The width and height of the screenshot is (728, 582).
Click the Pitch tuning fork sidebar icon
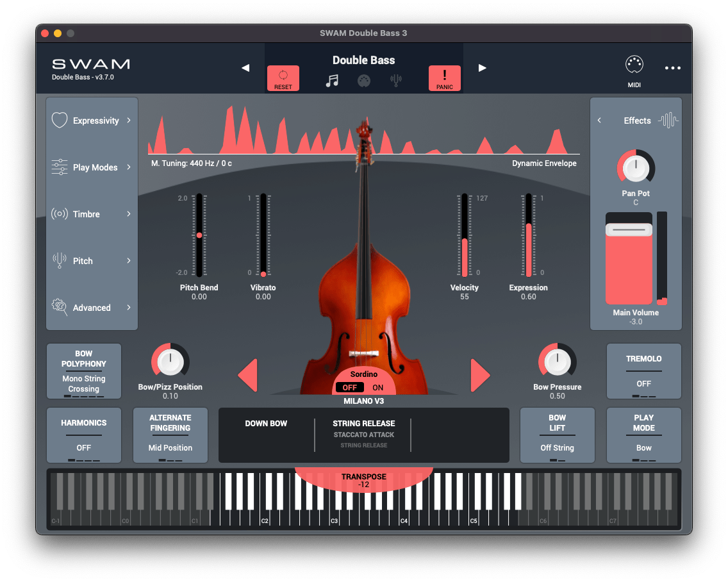58,261
